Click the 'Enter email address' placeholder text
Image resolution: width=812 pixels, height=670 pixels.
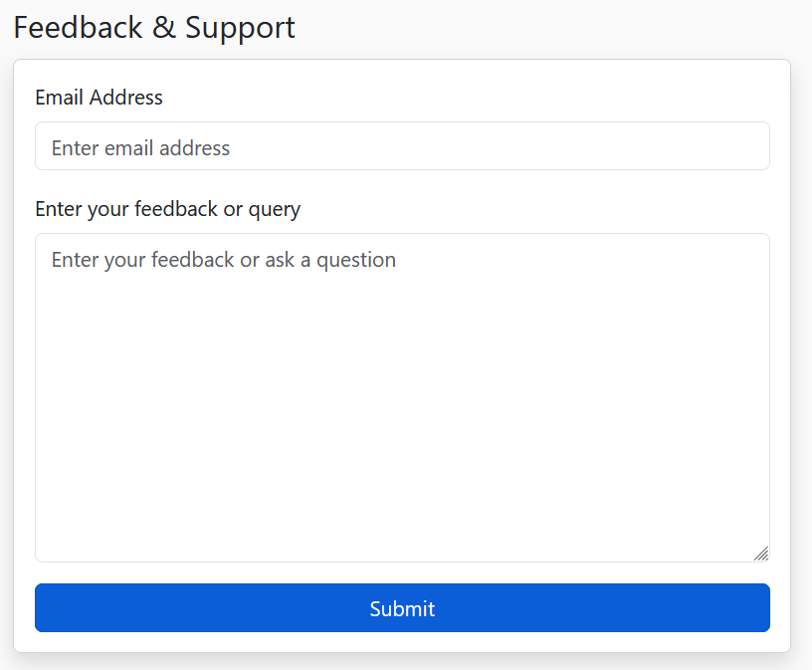coord(140,148)
